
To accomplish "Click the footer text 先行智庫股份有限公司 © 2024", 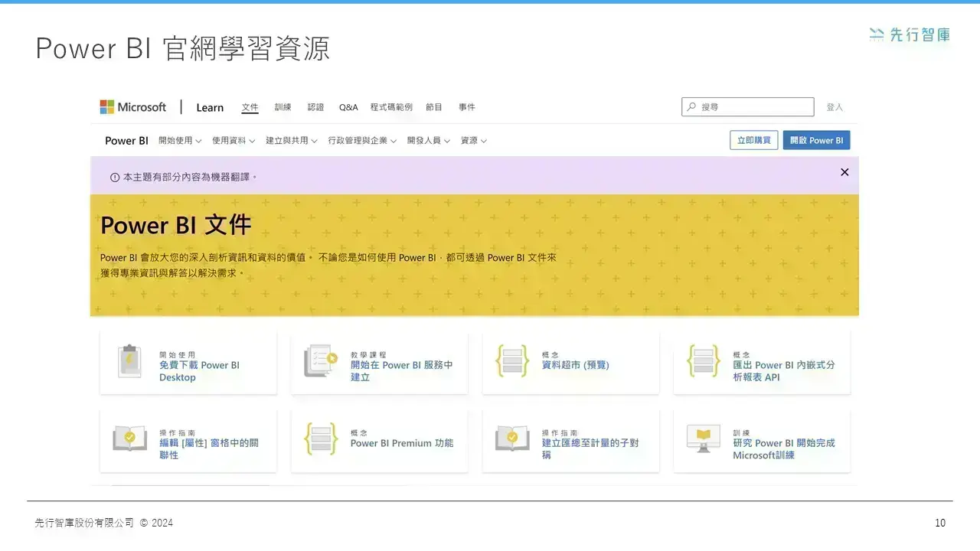I will pyautogui.click(x=104, y=523).
